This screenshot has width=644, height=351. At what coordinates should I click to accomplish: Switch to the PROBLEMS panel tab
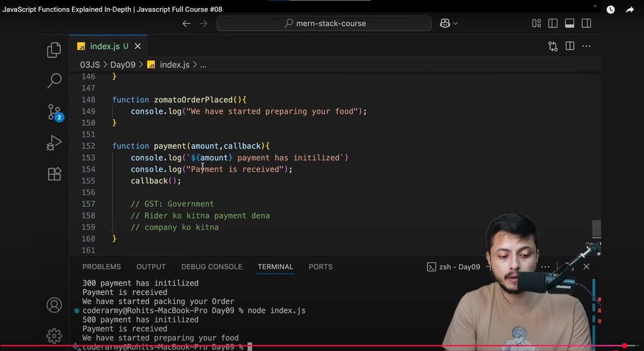102,267
